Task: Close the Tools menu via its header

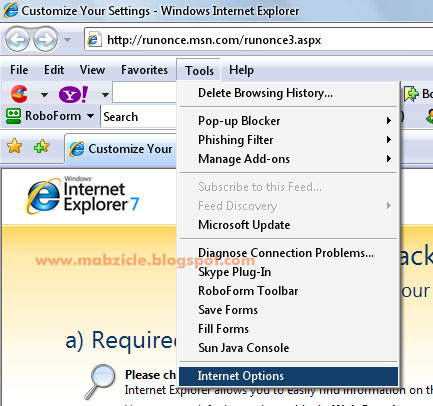Action: pyautogui.click(x=199, y=70)
